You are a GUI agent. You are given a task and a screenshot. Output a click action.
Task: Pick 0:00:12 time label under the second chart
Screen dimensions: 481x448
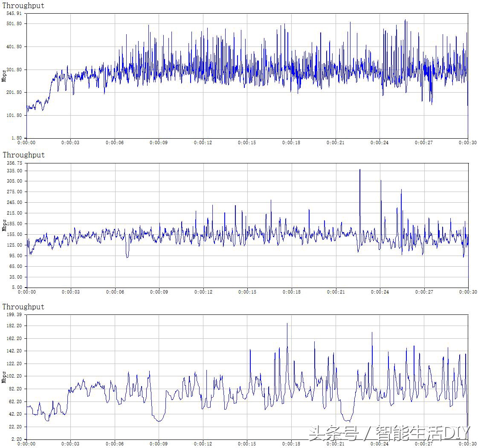[203, 292]
